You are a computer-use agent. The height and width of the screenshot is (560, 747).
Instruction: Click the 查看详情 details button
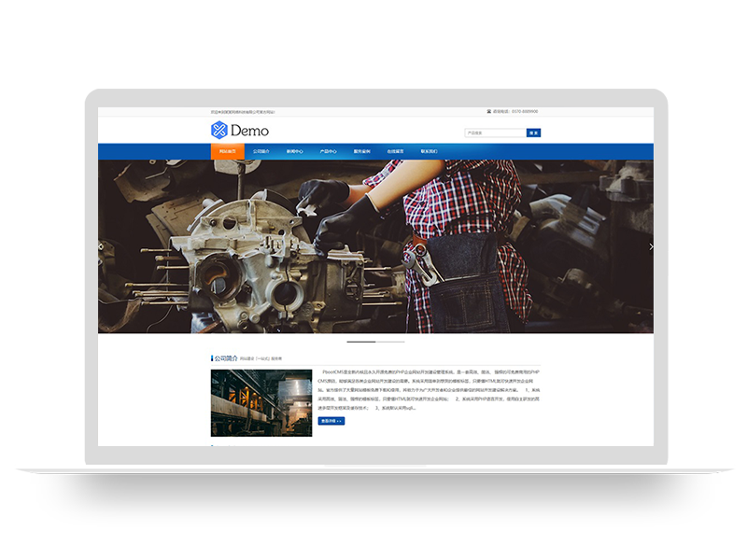[x=331, y=421]
